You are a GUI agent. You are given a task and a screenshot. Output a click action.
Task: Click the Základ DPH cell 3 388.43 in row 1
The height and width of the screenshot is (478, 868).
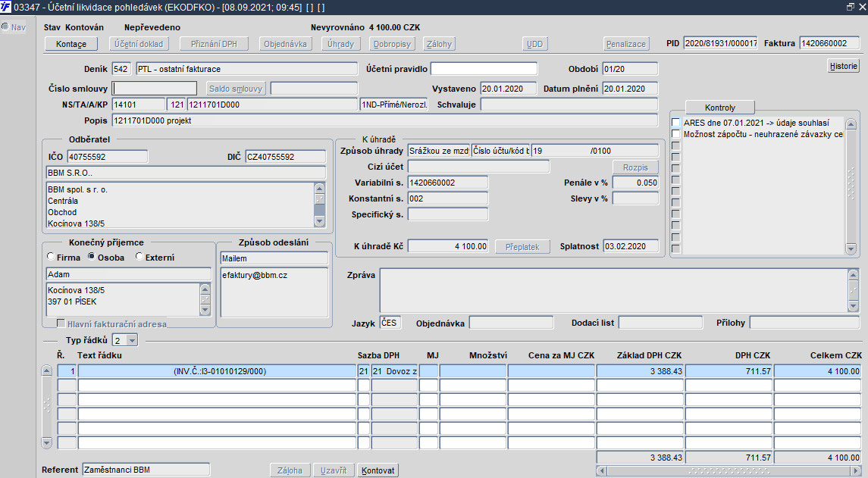(x=640, y=371)
